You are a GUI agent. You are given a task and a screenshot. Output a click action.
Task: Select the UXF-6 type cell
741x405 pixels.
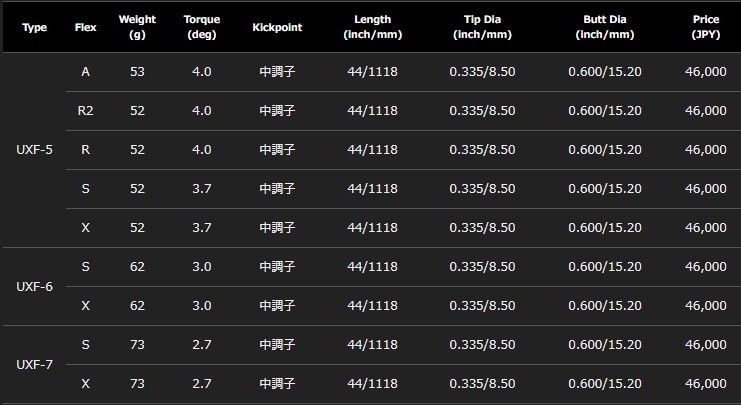coord(34,287)
